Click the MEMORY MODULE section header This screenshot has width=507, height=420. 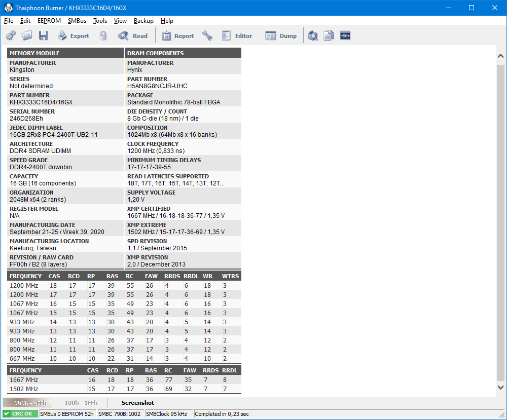pos(65,53)
